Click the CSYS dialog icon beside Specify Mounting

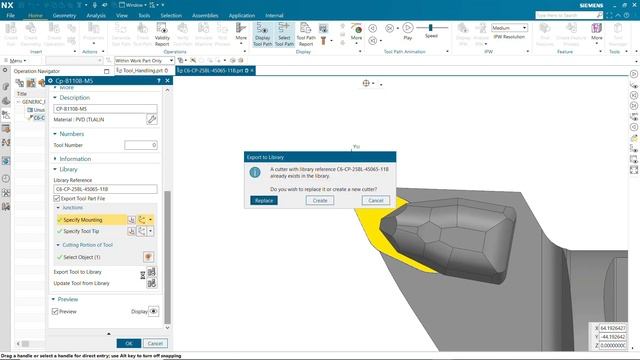(x=131, y=220)
